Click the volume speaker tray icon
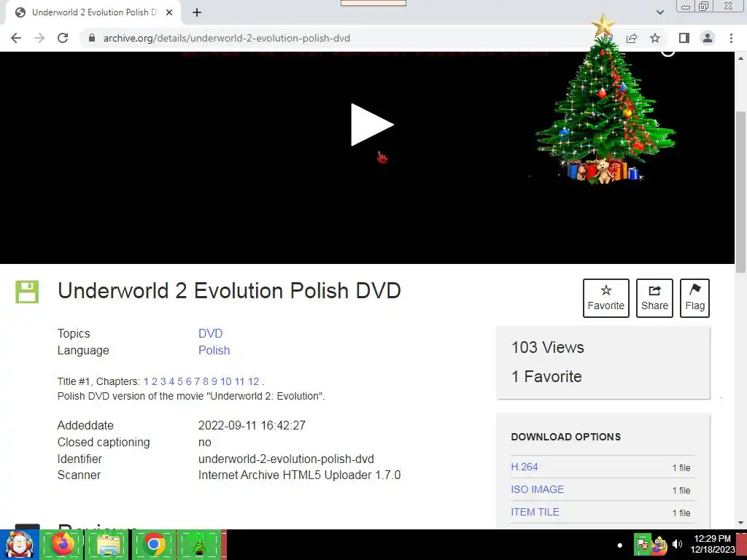The image size is (747, 560). (x=677, y=544)
